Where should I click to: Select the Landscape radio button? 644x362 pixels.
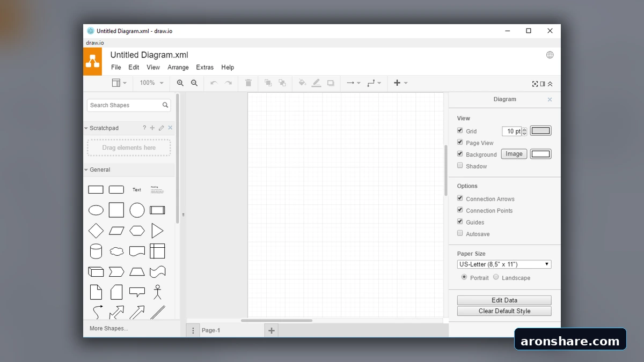(x=496, y=277)
